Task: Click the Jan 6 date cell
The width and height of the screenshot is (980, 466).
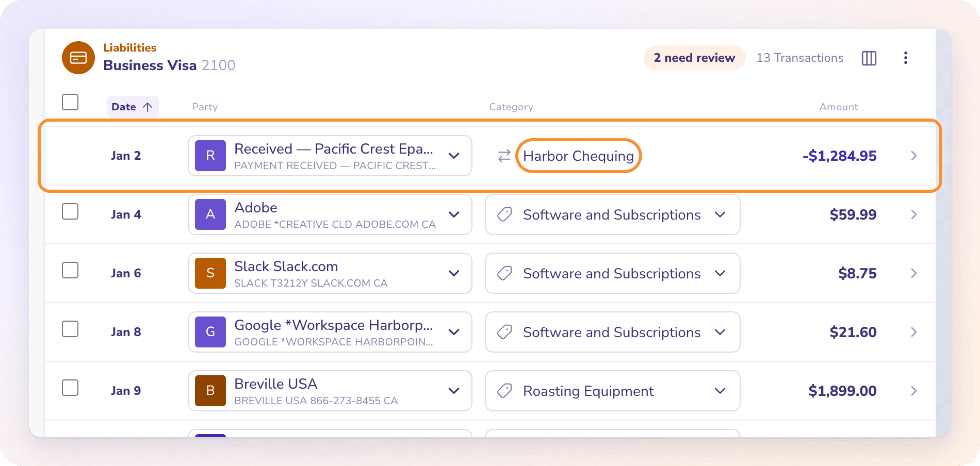Action: coord(126,273)
